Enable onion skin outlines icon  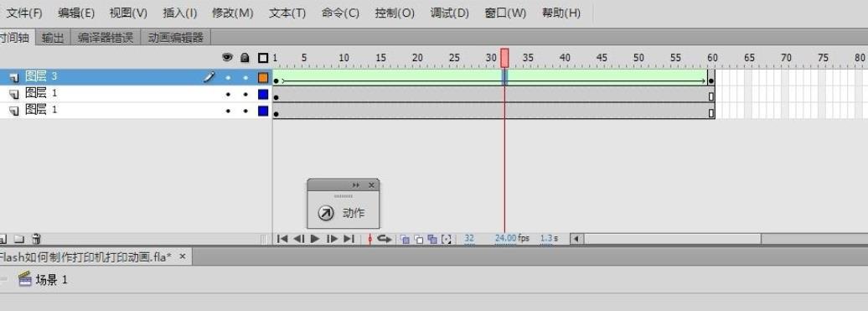pos(419,239)
